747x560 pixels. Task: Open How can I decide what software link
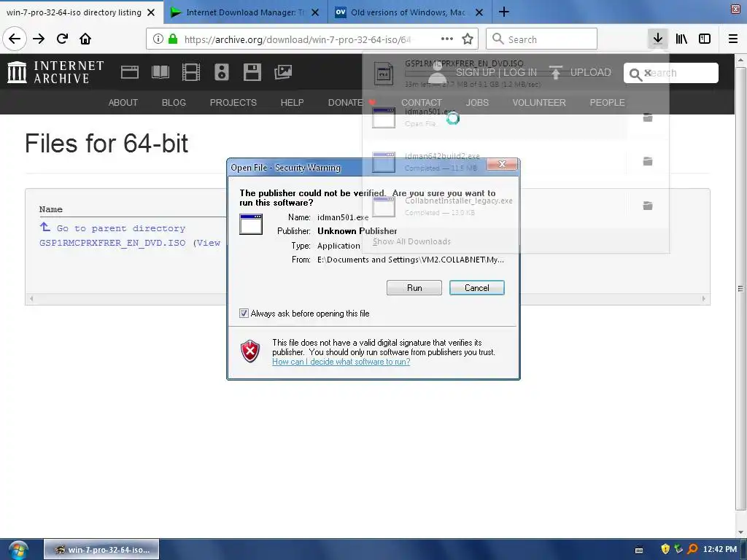point(341,362)
